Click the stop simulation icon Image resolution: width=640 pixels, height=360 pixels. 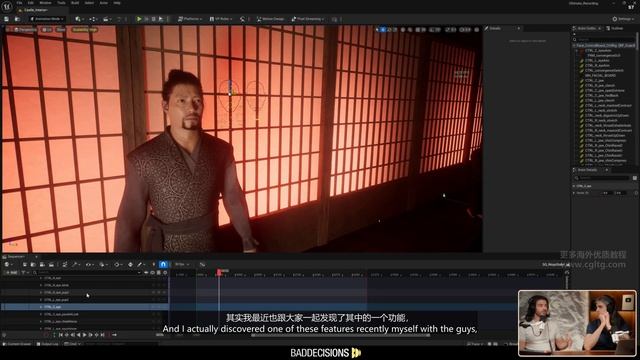pos(153,19)
